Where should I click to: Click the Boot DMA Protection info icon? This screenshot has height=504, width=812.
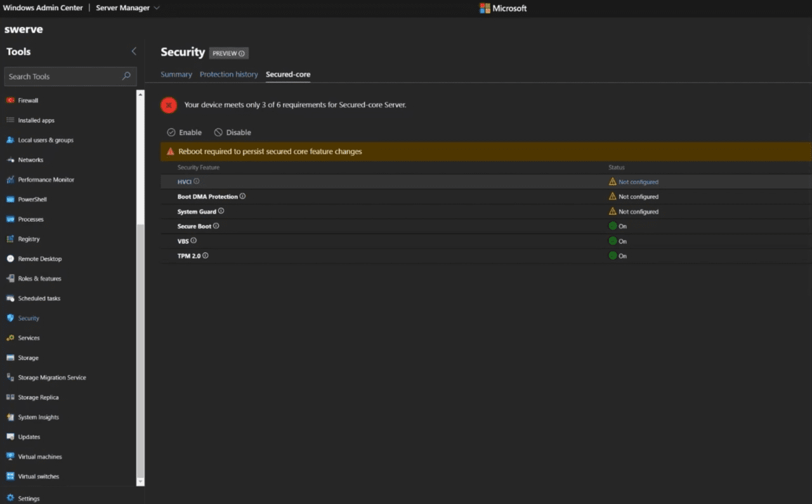[x=242, y=197]
